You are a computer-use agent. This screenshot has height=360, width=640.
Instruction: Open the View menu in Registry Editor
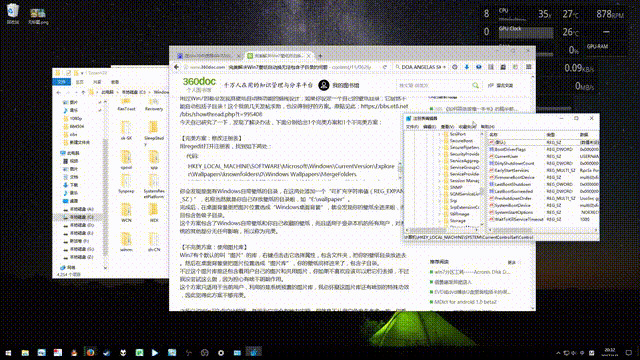(x=447, y=127)
